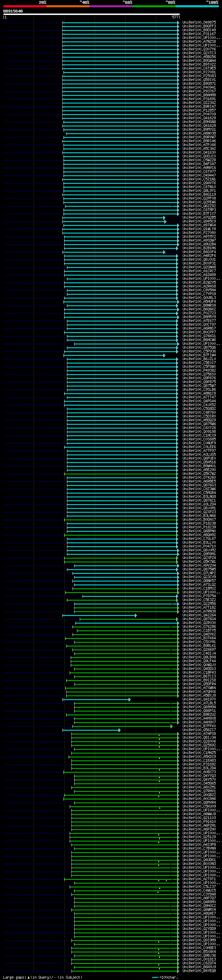Click the green alignment bar for UniRef100_Q876G4
This screenshot has height=980, width=222.
click(129, 619)
